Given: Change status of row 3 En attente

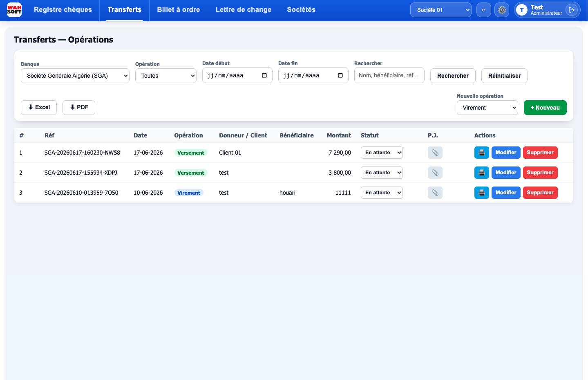Looking at the screenshot, I should pyautogui.click(x=382, y=193).
